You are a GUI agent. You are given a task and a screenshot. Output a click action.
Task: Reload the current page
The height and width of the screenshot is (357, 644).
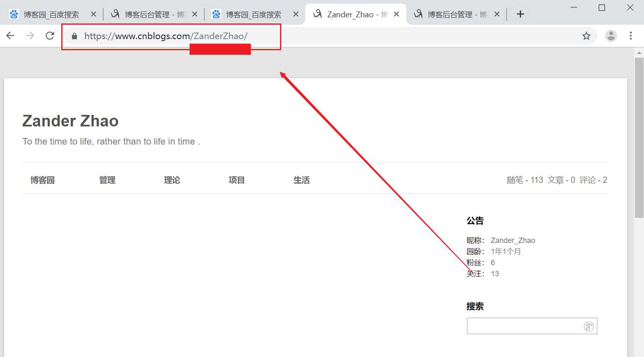[50, 36]
